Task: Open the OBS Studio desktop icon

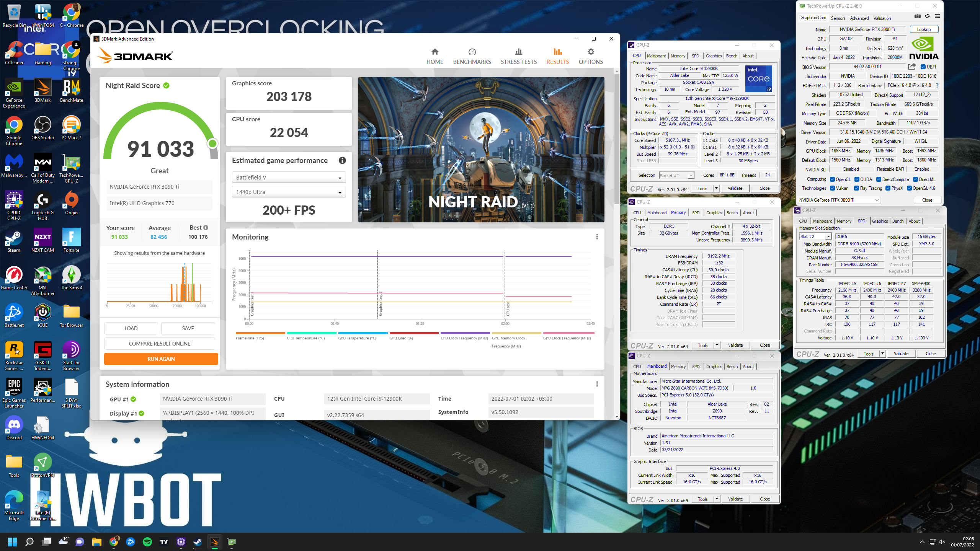Action: click(42, 128)
